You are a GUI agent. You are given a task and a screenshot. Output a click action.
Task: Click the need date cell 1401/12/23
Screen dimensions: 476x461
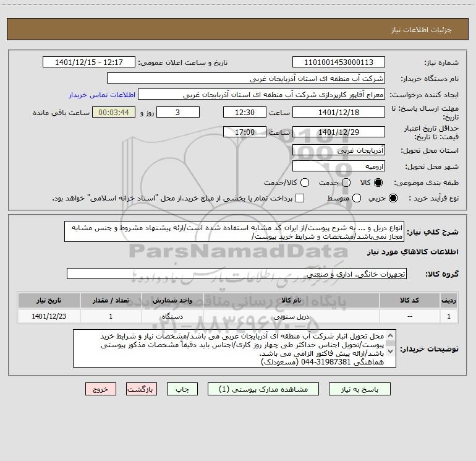tap(49, 316)
